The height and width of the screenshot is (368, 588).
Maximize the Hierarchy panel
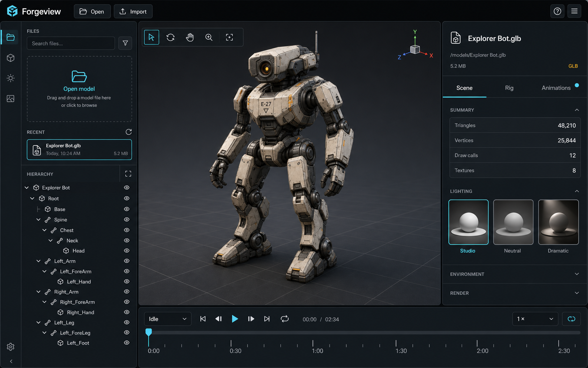point(128,174)
